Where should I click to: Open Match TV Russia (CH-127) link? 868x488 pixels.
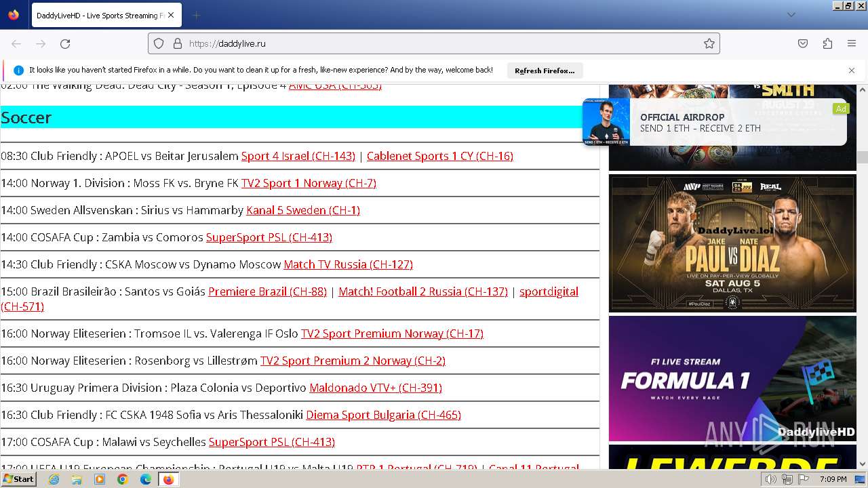[348, 264]
